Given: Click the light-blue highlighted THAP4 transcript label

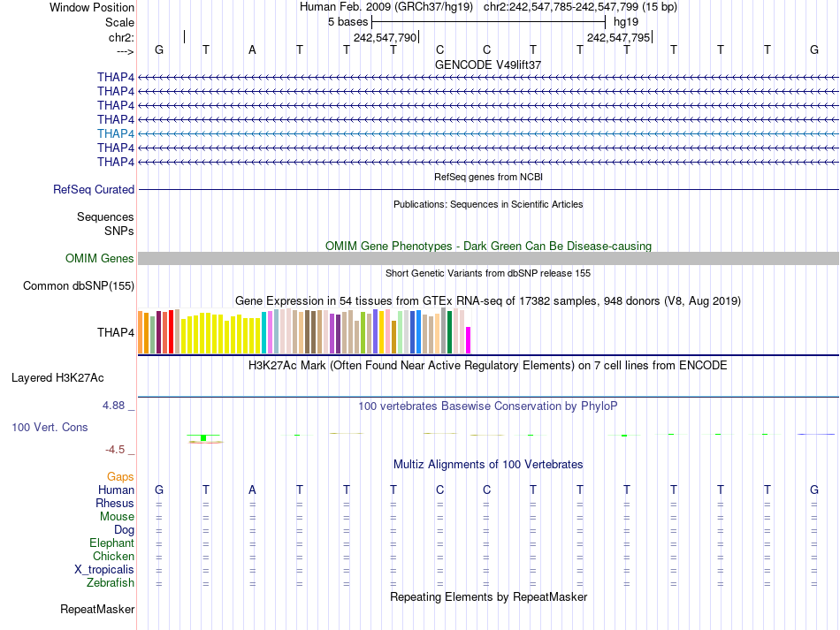Looking at the screenshot, I should [116, 133].
